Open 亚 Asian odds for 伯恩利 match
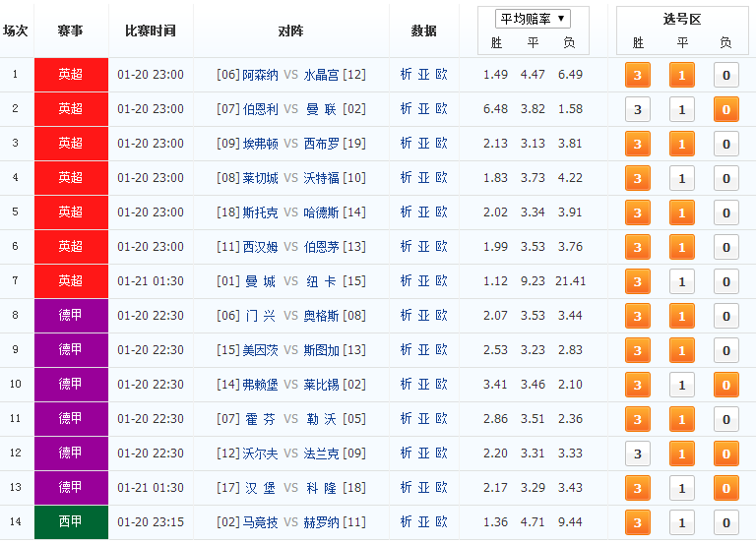Image resolution: width=756 pixels, height=544 pixels. [x=423, y=109]
